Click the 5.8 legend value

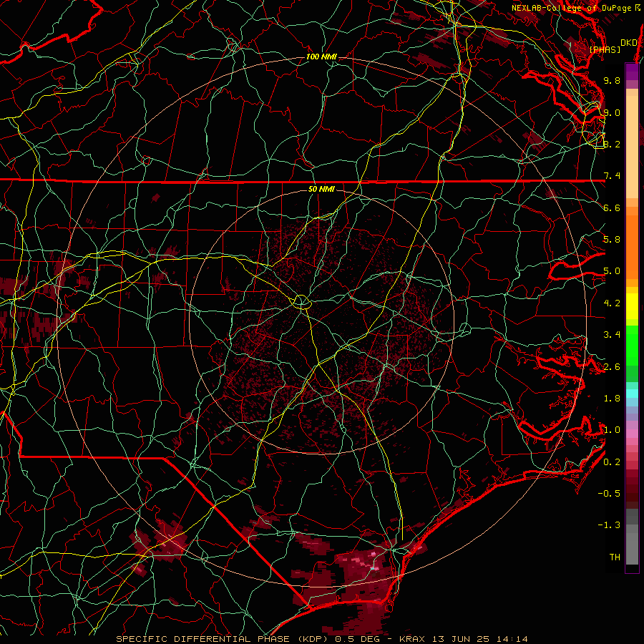pyautogui.click(x=612, y=240)
